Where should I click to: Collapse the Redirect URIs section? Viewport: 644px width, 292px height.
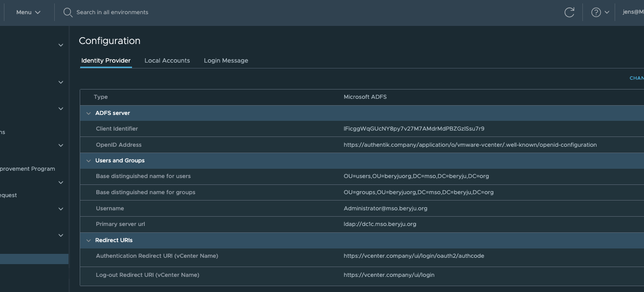coord(89,240)
